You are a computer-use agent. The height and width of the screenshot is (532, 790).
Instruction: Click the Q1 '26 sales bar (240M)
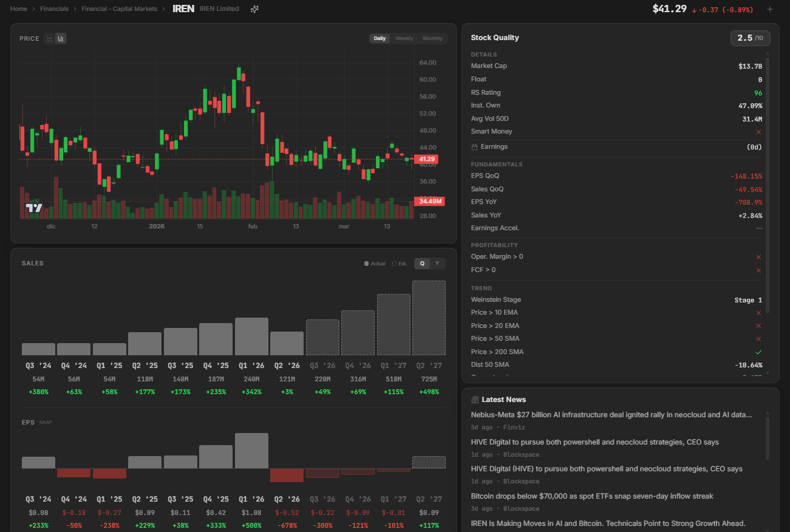coord(251,336)
